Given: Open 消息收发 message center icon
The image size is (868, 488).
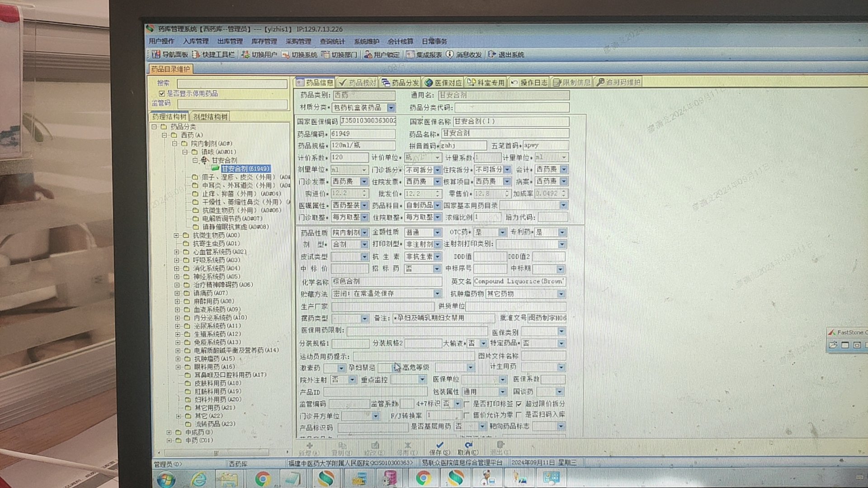Looking at the screenshot, I should click(x=450, y=55).
